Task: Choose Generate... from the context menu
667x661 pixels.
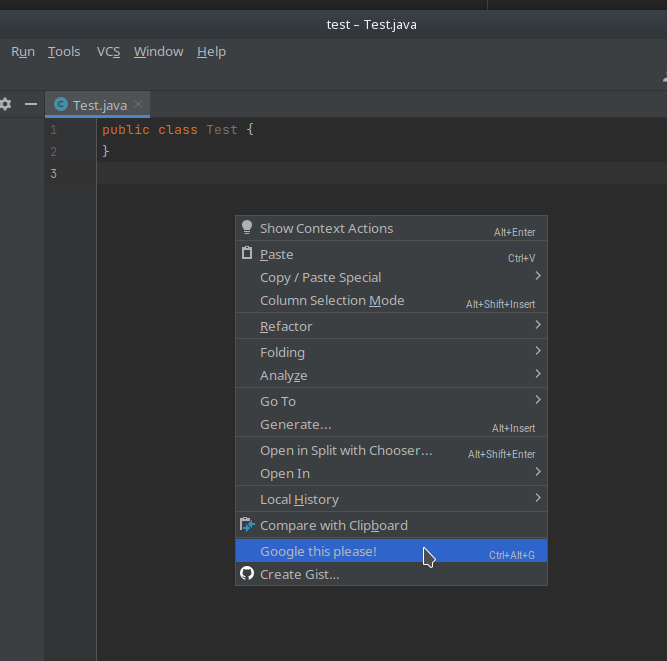Action: click(x=391, y=425)
